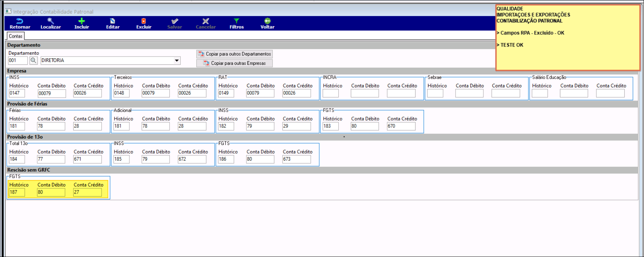Switch to the Contas tab
The image size is (644, 257).
[15, 36]
